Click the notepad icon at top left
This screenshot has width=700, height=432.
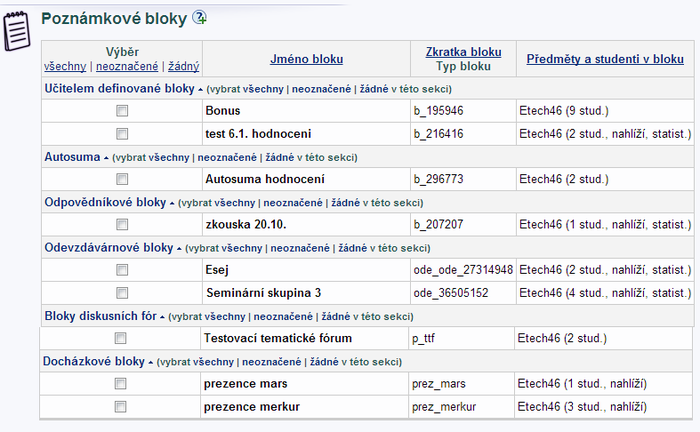pyautogui.click(x=17, y=31)
